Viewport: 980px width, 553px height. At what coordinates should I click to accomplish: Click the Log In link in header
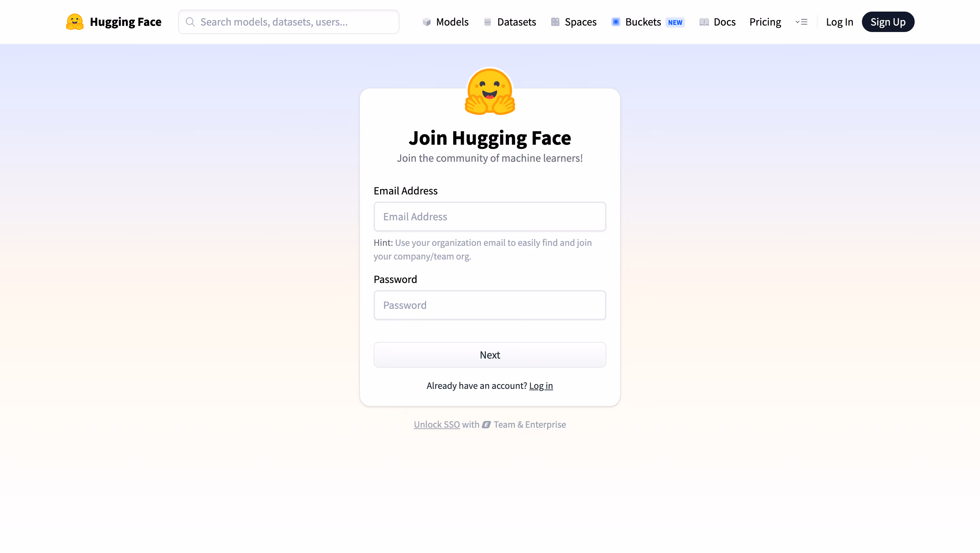click(x=839, y=22)
